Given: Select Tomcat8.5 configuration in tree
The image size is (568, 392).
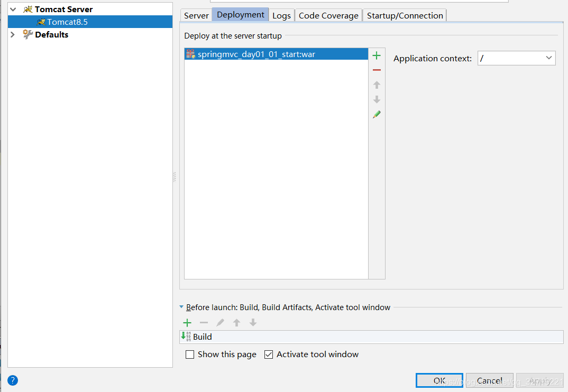Looking at the screenshot, I should coord(90,22).
